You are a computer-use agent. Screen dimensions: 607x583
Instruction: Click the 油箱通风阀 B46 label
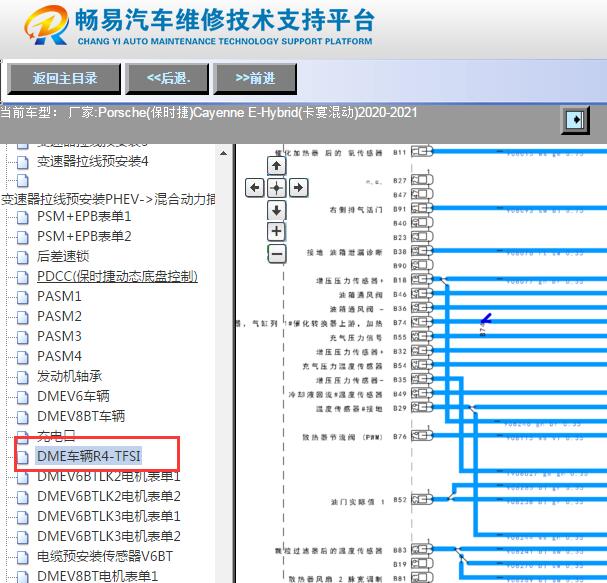pyautogui.click(x=361, y=295)
